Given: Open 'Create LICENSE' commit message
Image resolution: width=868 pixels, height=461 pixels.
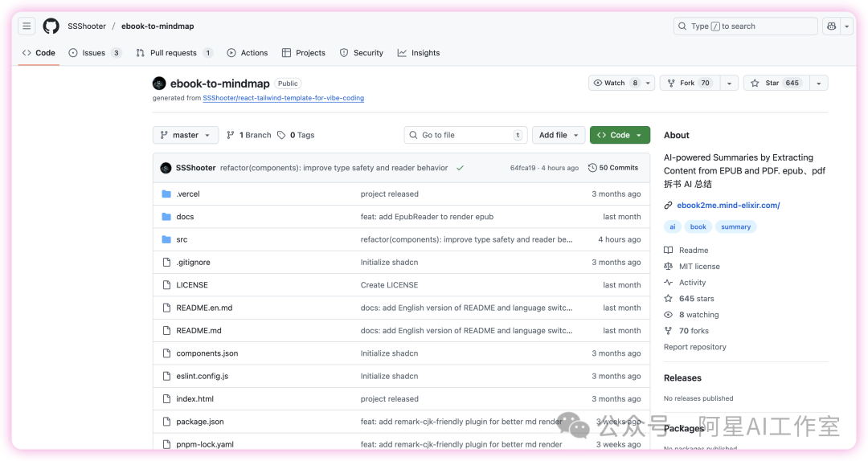Looking at the screenshot, I should pyautogui.click(x=389, y=285).
